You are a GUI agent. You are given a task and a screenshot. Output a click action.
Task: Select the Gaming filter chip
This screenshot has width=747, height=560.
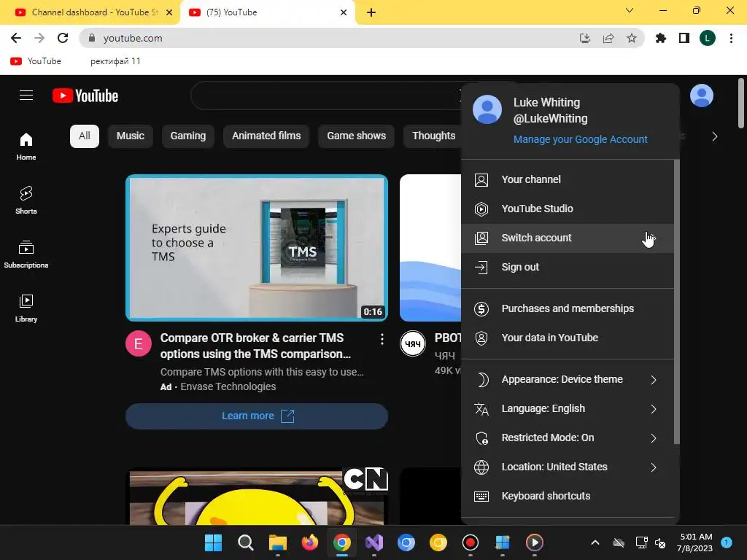(x=188, y=136)
